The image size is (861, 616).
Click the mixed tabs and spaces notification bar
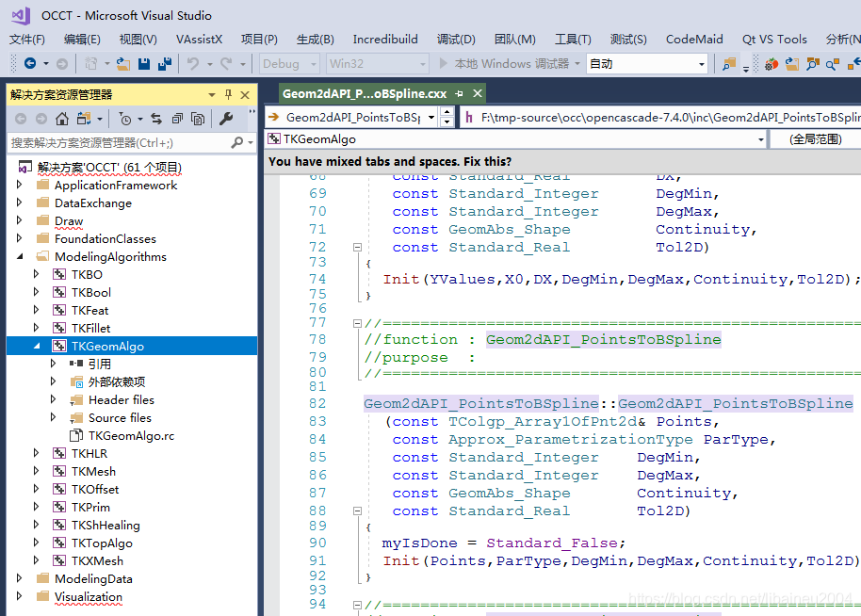tap(562, 161)
